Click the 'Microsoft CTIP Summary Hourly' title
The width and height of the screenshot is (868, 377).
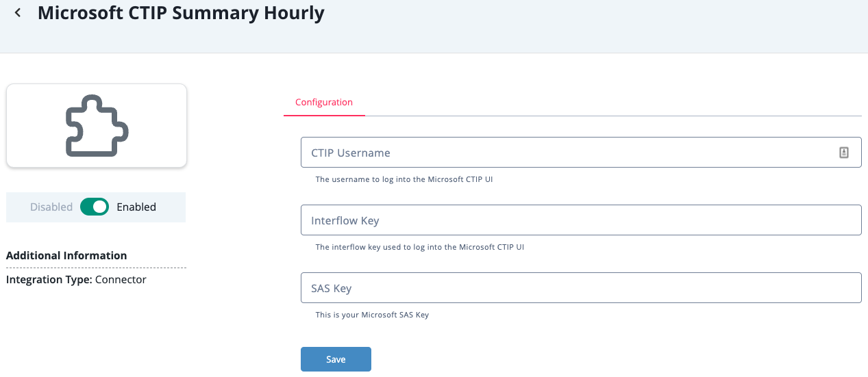[181, 12]
